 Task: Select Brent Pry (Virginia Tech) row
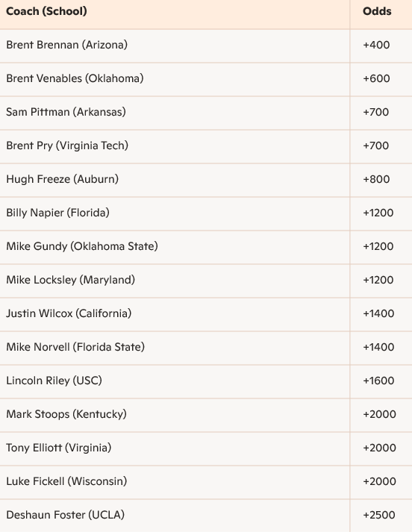206,146
